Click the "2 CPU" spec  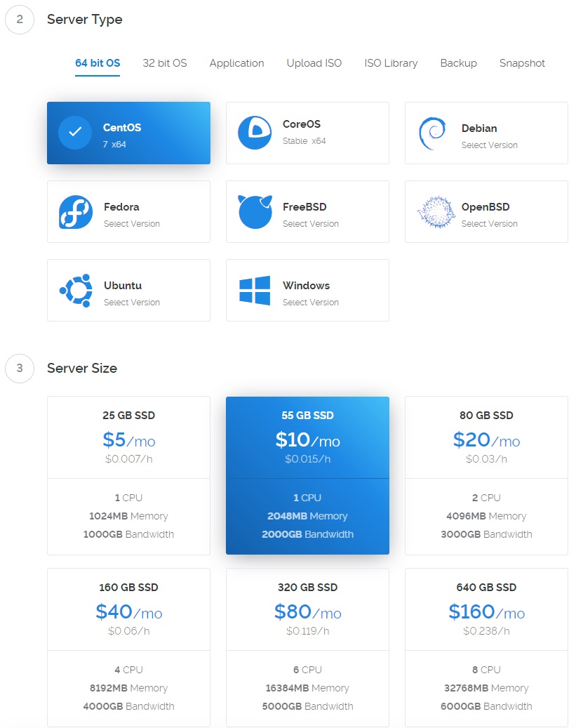(x=486, y=498)
